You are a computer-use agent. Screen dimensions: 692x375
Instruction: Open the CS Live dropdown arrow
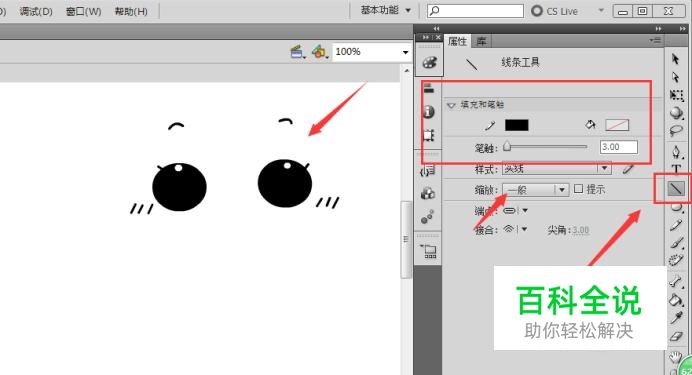601,10
